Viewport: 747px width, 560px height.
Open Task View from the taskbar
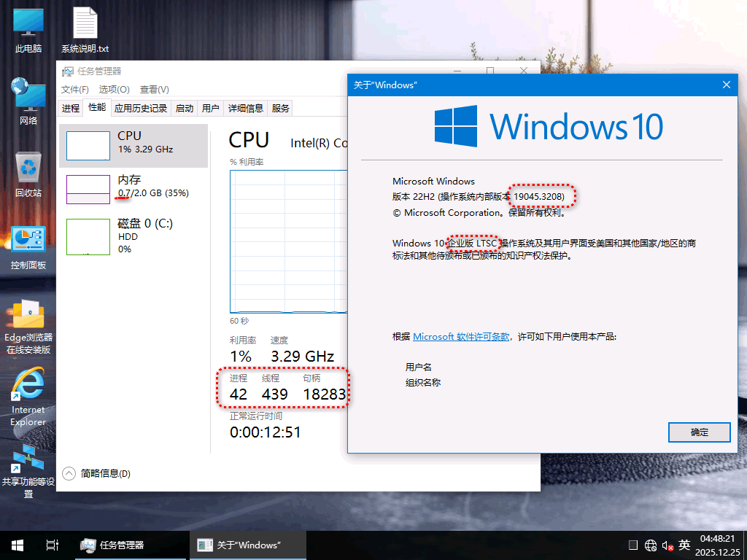52,545
